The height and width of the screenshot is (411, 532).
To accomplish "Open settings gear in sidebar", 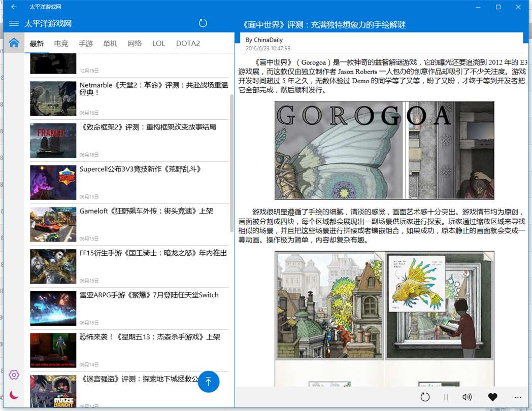I will click(14, 374).
